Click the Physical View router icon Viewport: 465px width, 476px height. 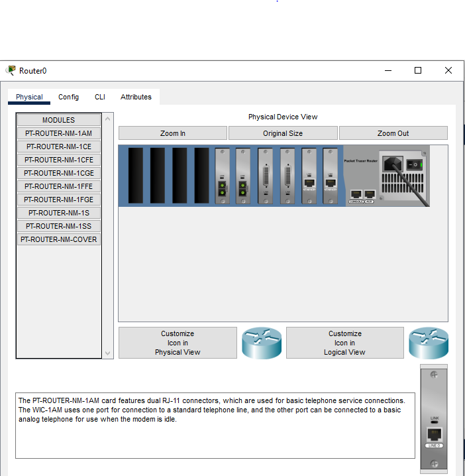coord(262,343)
